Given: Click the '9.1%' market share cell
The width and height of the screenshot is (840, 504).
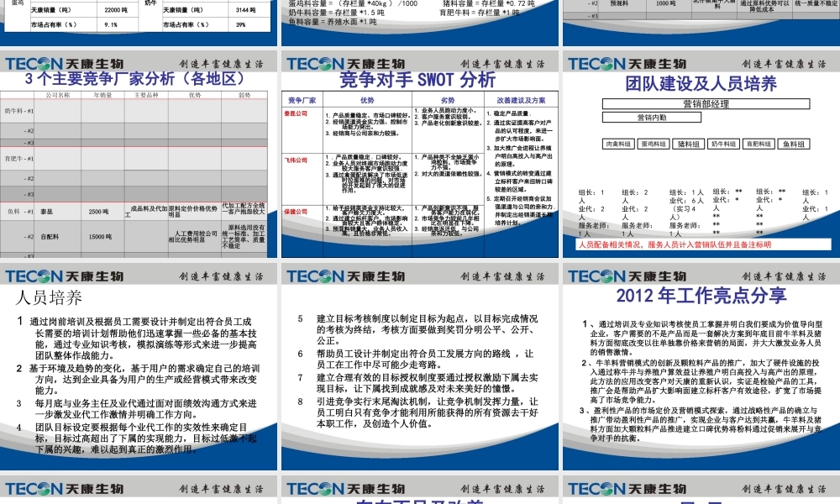Looking at the screenshot, I should click(116, 24).
